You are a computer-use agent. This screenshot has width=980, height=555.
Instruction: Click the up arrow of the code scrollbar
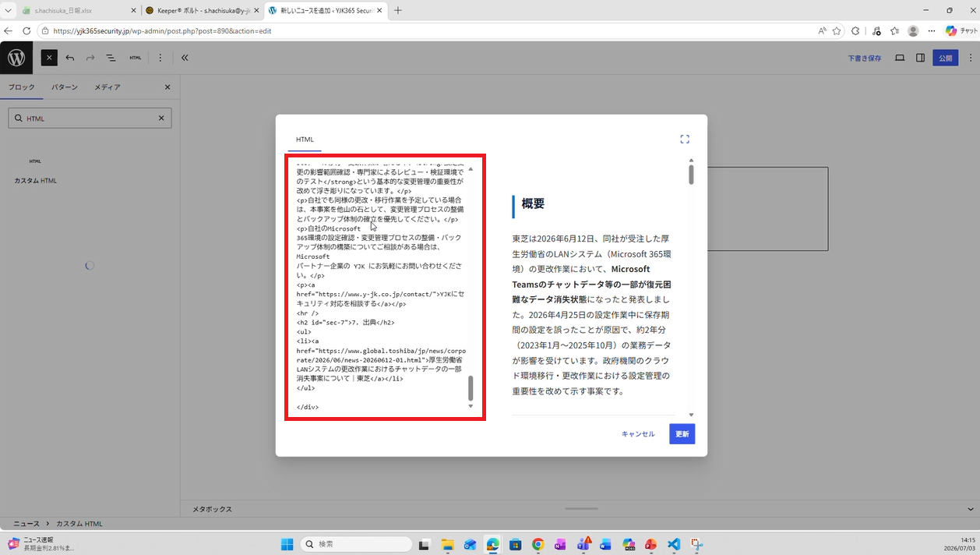pyautogui.click(x=471, y=169)
